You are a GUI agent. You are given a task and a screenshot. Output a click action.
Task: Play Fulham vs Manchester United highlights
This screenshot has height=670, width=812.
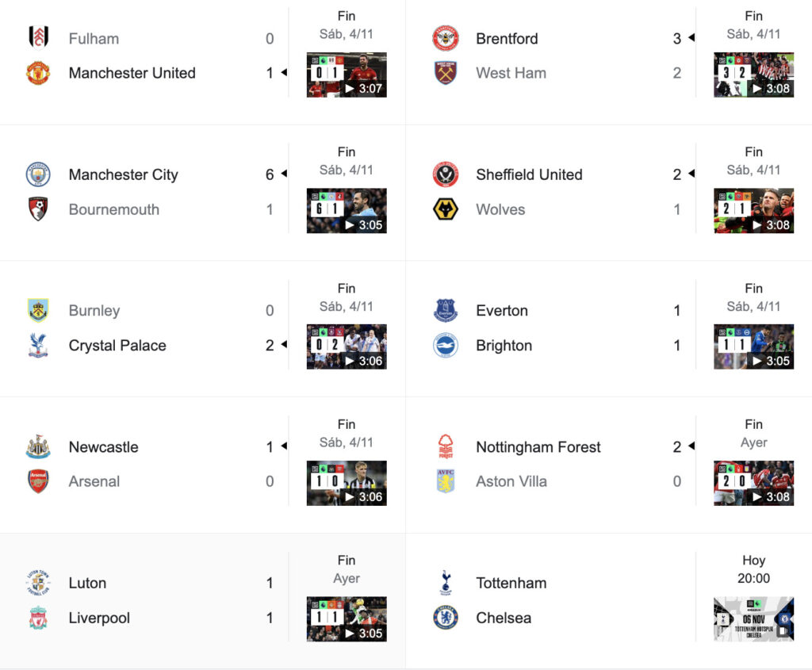tap(347, 75)
